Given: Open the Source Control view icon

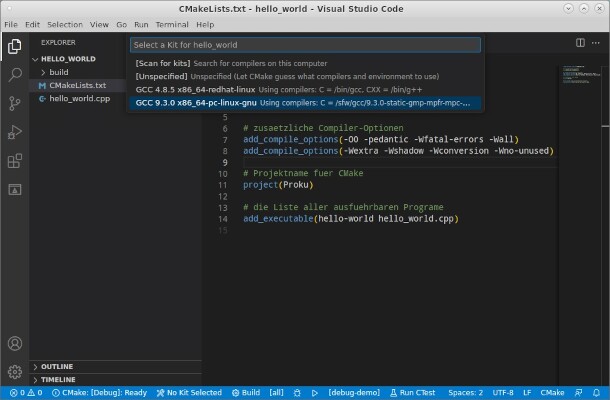Looking at the screenshot, I should point(14,104).
